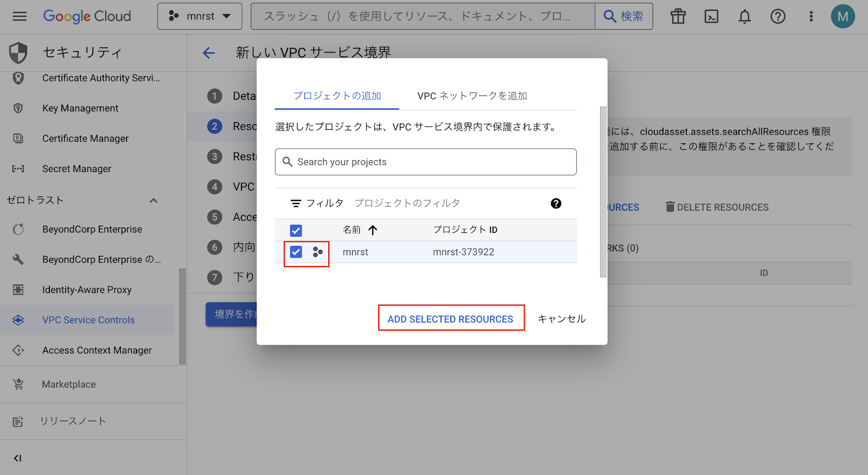Collapse the sidebar with the arrow icon

click(x=17, y=458)
